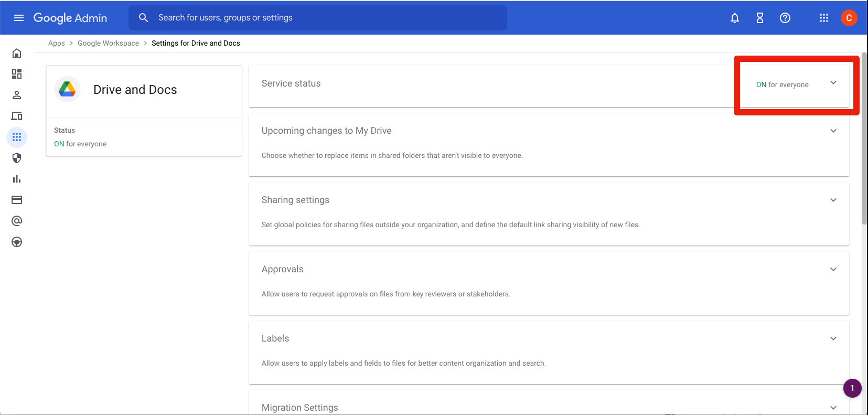The image size is (868, 415).
Task: Open Billing card icon in sidebar
Action: [17, 200]
